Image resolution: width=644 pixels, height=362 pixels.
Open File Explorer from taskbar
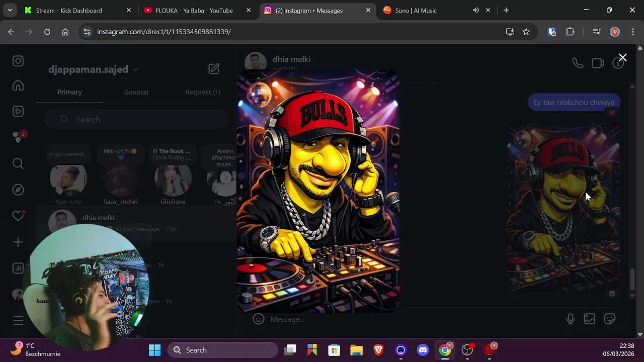[x=356, y=350]
